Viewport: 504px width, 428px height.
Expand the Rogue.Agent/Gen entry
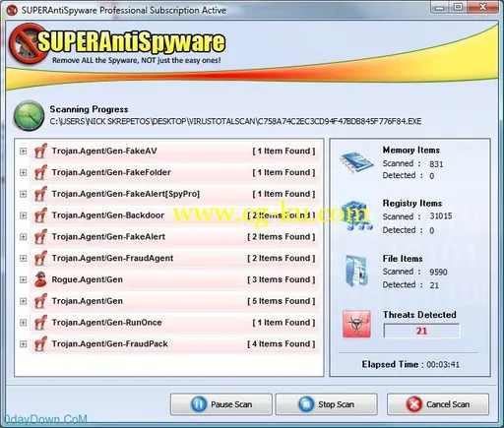tap(23, 279)
